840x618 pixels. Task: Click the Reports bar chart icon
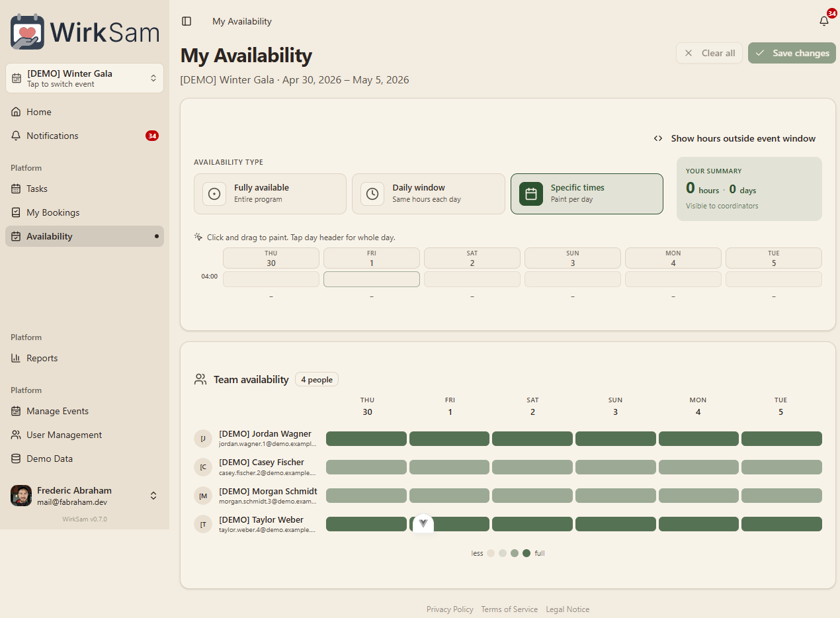pos(16,358)
